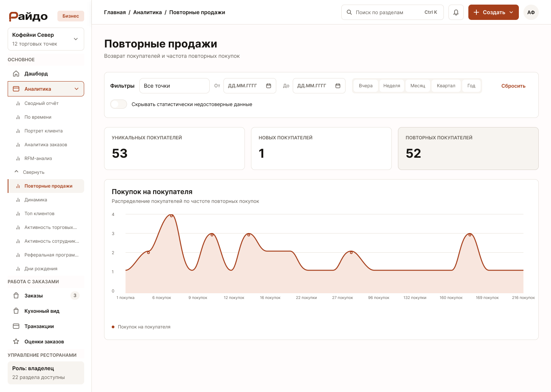Click the '22 покупки' axis label
551x392 pixels.
[x=306, y=298]
